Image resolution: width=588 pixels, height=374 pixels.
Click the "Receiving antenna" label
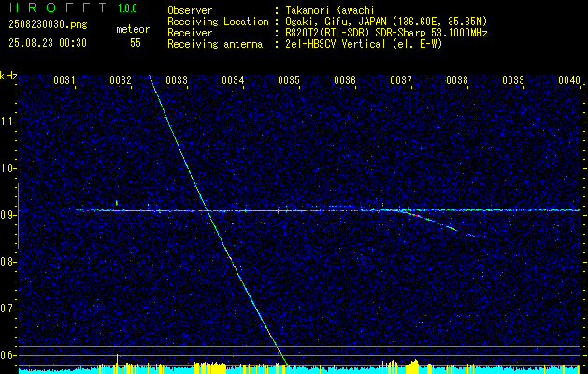[x=215, y=44]
